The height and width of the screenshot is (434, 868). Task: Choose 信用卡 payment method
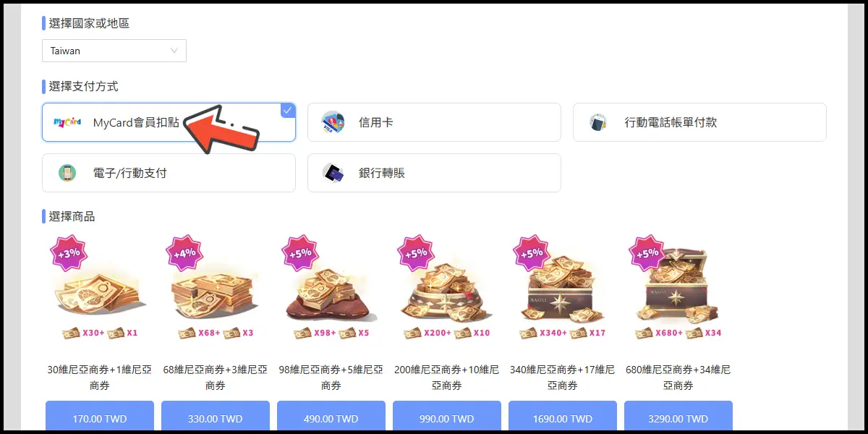(x=434, y=122)
